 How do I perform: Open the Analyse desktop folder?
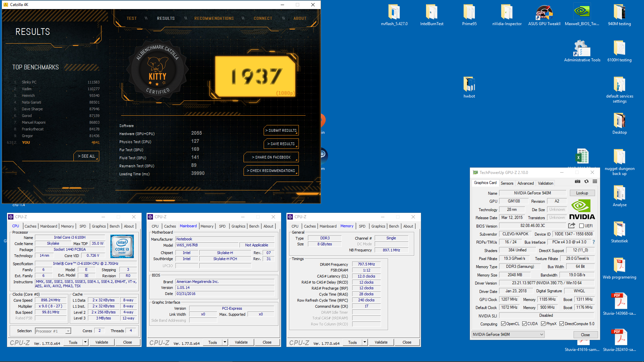[619, 196]
